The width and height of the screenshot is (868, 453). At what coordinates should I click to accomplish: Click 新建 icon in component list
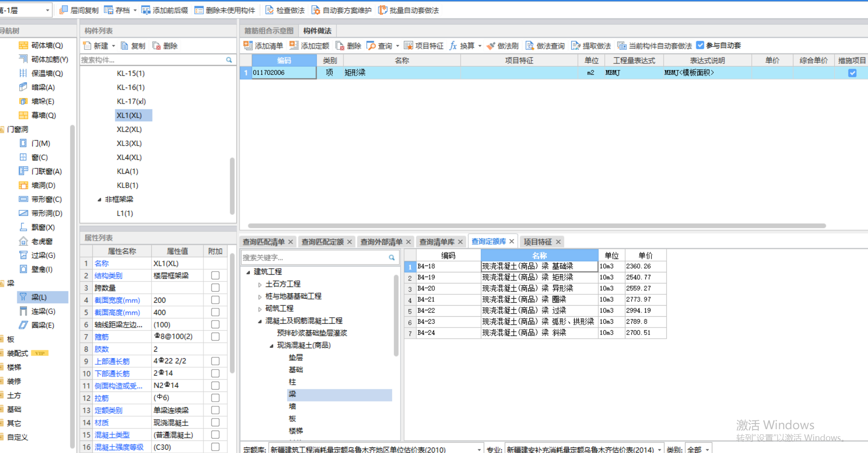(x=87, y=46)
